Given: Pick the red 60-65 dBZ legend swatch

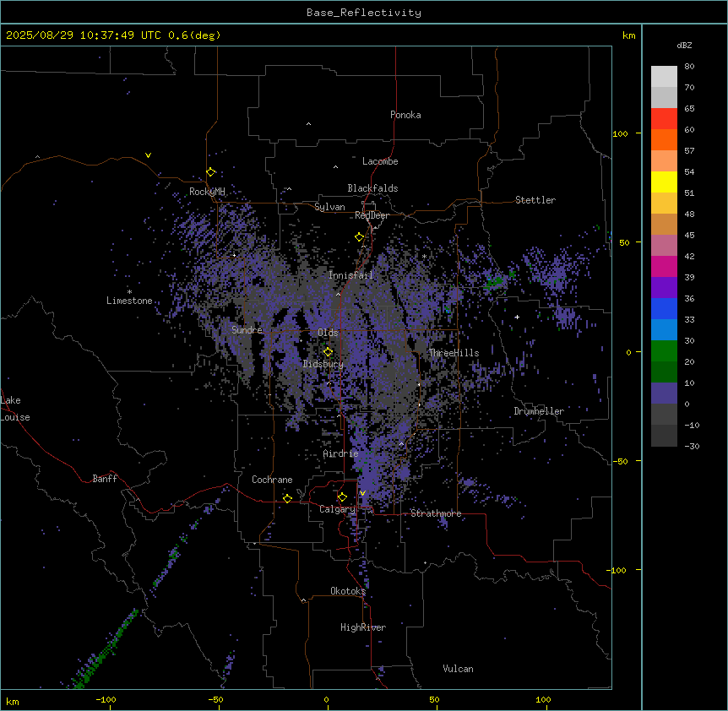Looking at the screenshot, I should [x=664, y=118].
